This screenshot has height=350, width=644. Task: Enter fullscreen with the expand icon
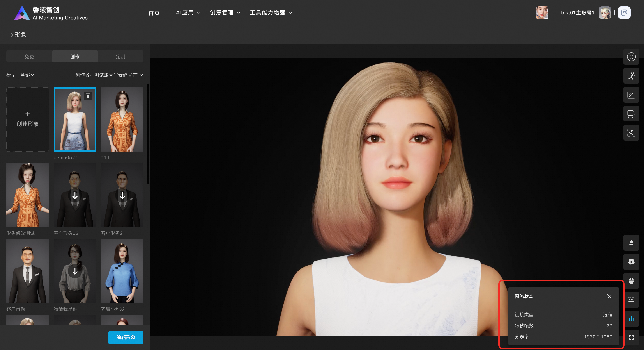(x=632, y=337)
